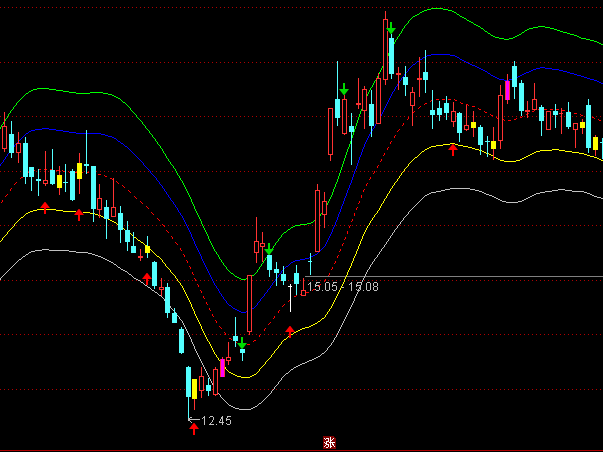Select the second red up arrow from the left
This screenshot has height=452, width=603.
[x=79, y=213]
